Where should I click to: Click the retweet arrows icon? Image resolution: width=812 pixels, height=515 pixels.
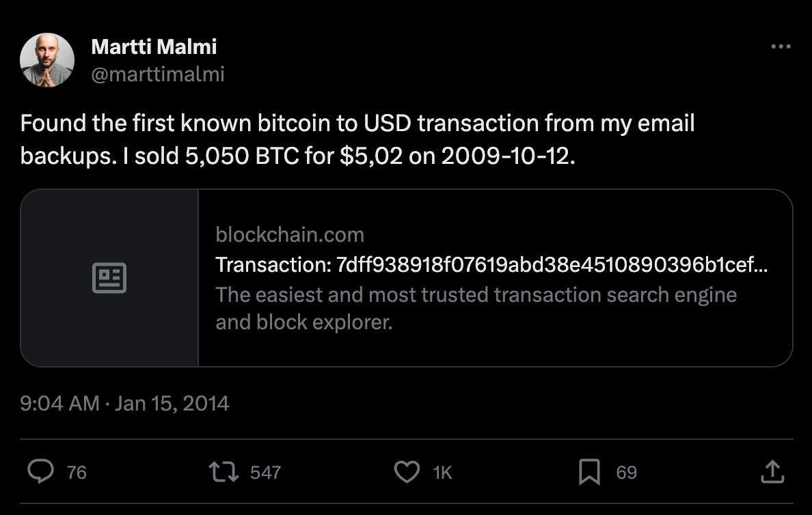pos(224,471)
